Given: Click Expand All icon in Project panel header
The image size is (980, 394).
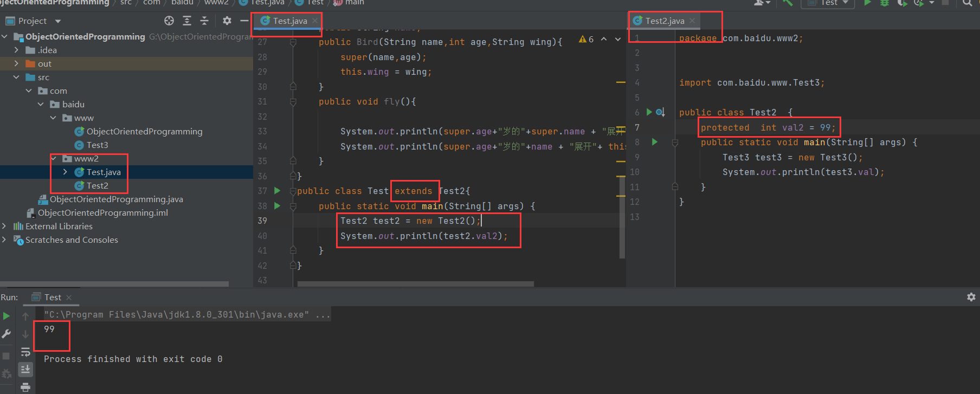Looking at the screenshot, I should pos(187,21).
